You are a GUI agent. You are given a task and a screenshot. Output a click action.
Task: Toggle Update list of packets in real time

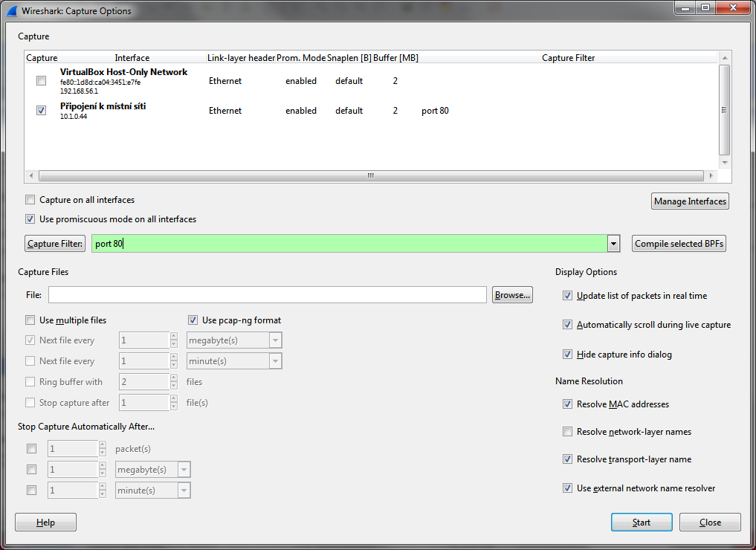tap(567, 296)
